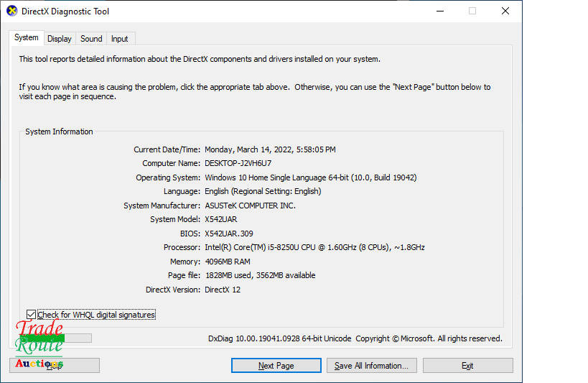Image resolution: width=588 pixels, height=383 pixels.
Task: Go to the Input tab
Action: point(120,39)
